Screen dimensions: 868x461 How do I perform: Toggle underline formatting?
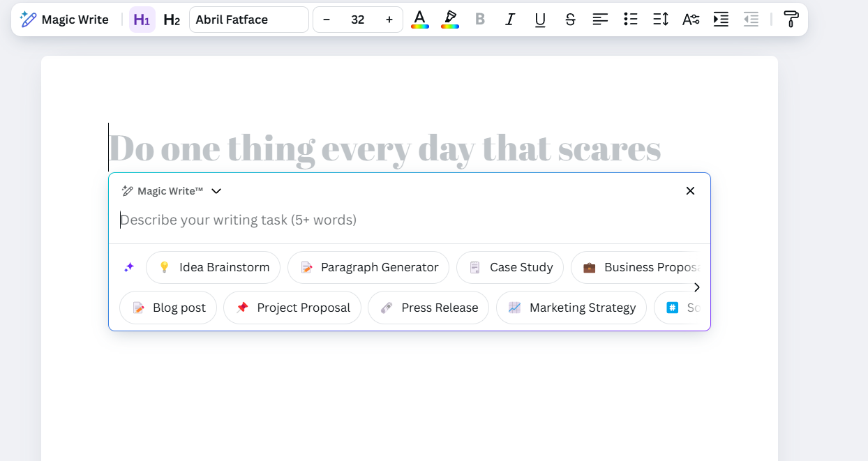click(540, 20)
